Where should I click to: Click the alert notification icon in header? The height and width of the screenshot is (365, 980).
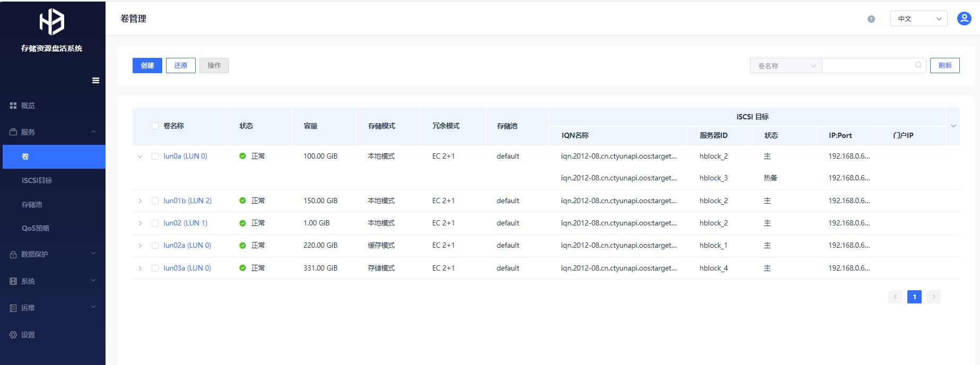pos(871,19)
